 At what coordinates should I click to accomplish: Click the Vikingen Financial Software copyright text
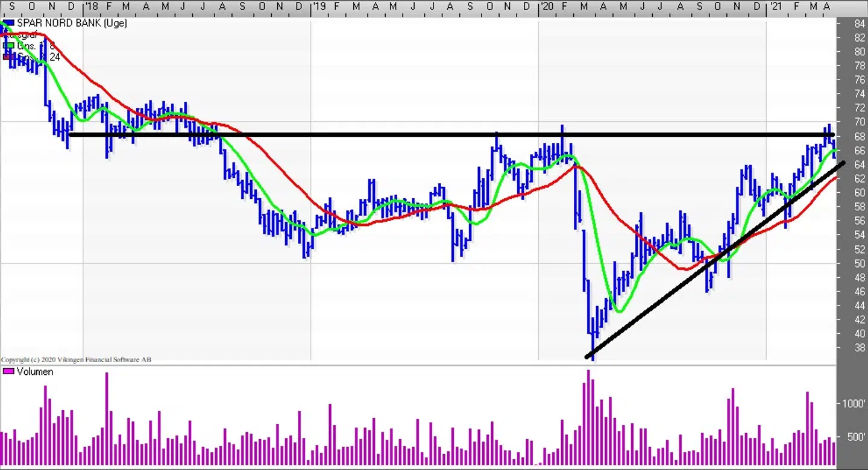pos(76,360)
